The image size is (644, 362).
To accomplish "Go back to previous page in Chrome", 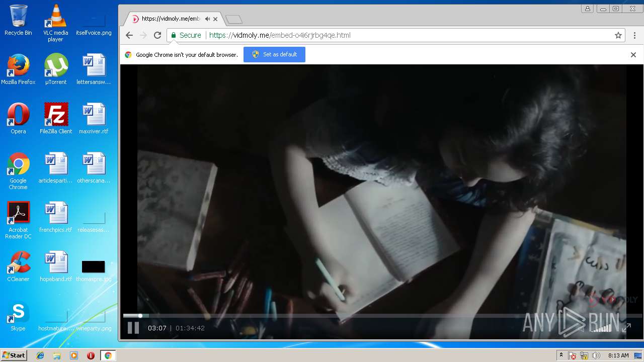I will click(x=129, y=35).
